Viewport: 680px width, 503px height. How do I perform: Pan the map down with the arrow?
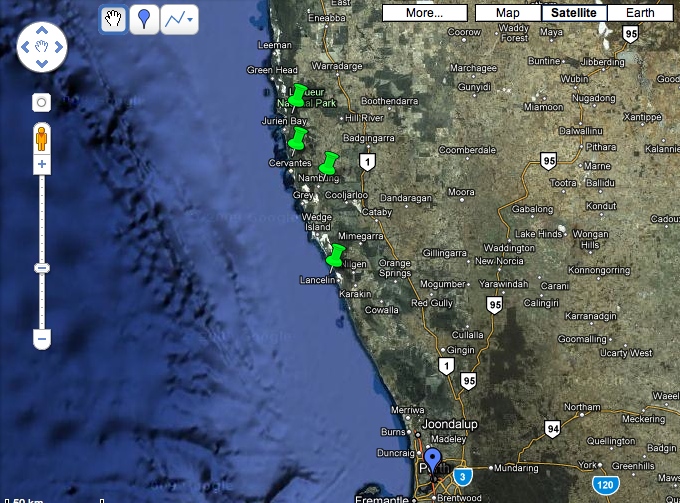point(41,64)
